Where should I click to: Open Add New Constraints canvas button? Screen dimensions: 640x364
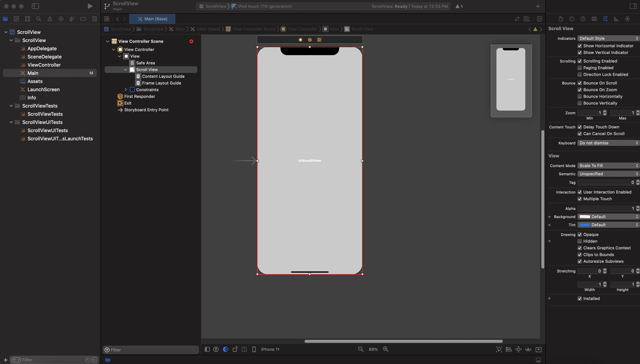point(518,349)
